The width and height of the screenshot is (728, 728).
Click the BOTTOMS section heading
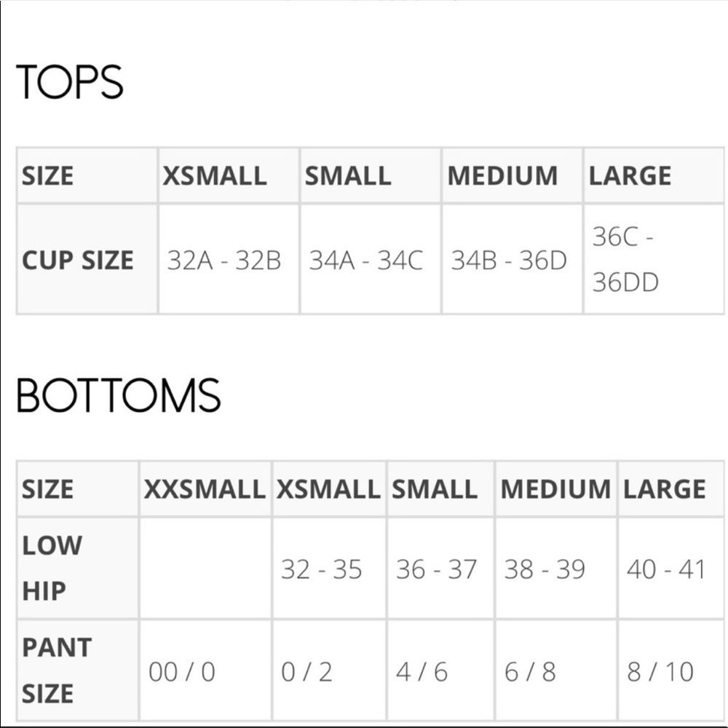tap(119, 395)
